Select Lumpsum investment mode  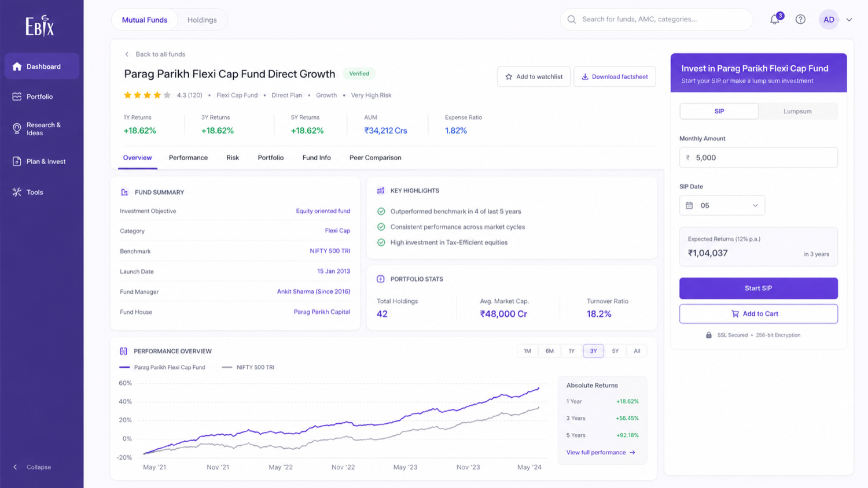(797, 111)
